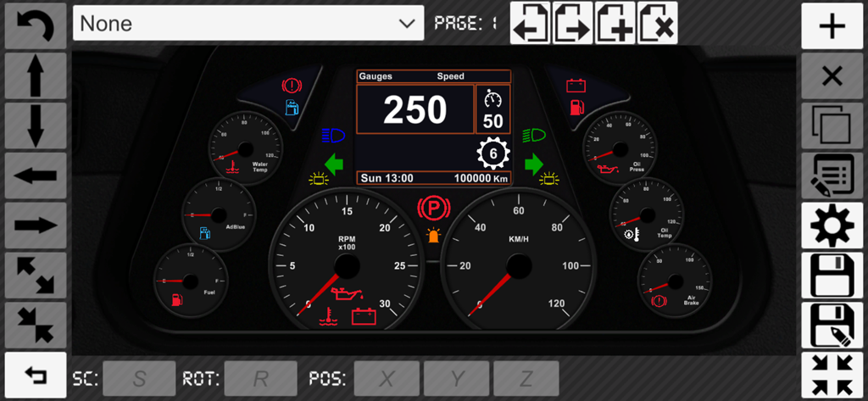Go to next page icon
The height and width of the screenshot is (401, 868).
click(x=573, y=23)
